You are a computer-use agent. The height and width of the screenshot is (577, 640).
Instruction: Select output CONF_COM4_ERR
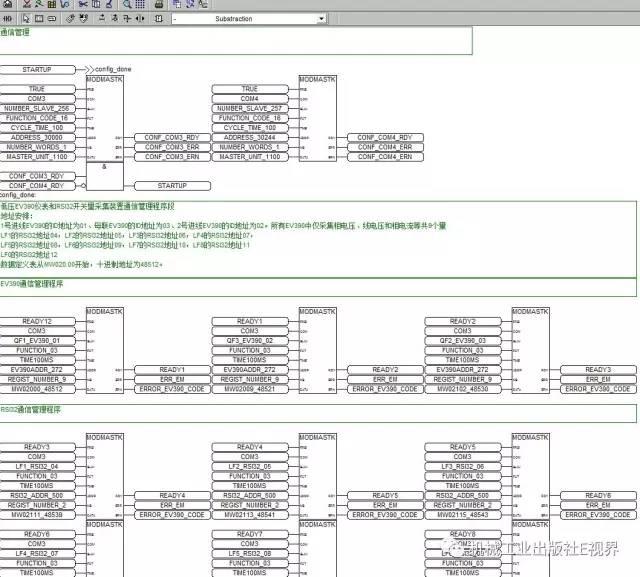click(385, 147)
